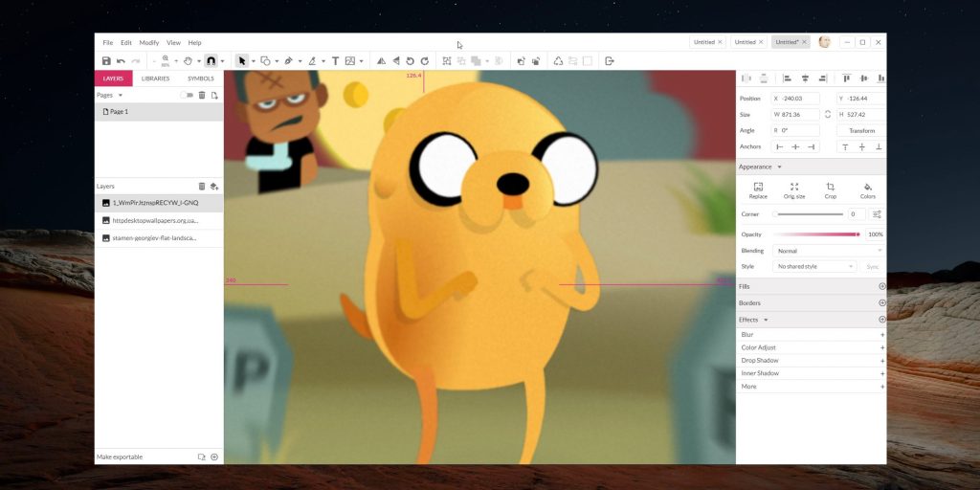980x490 pixels.
Task: Open the Modify menu
Action: click(x=149, y=43)
